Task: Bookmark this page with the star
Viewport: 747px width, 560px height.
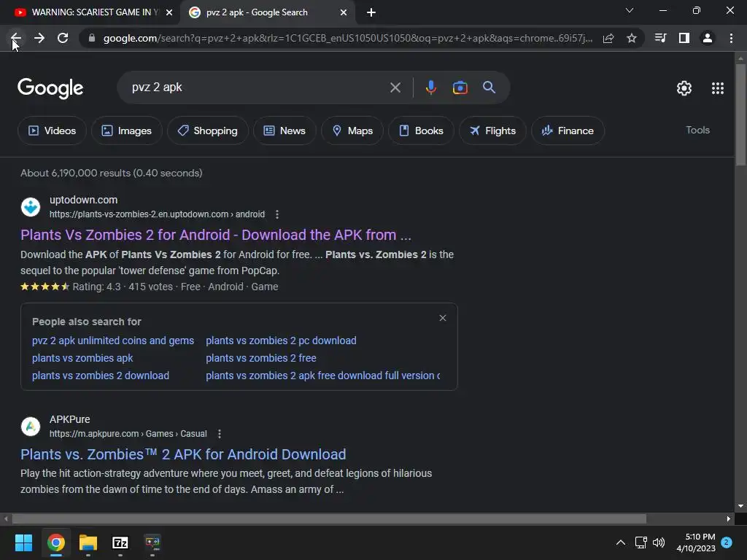Action: (632, 38)
